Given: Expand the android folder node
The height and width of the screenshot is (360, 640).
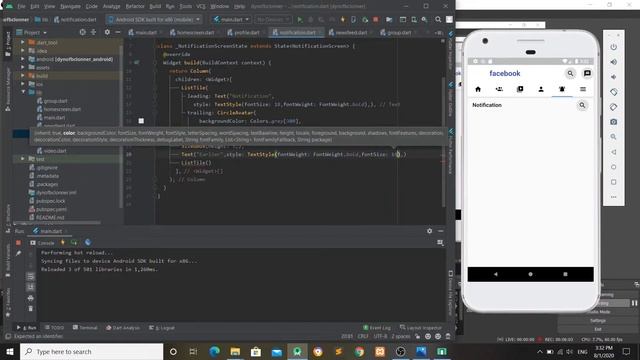Looking at the screenshot, I should point(23,59).
